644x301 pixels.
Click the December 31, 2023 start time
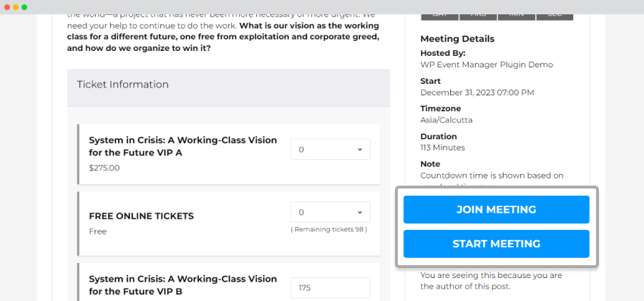tap(477, 92)
